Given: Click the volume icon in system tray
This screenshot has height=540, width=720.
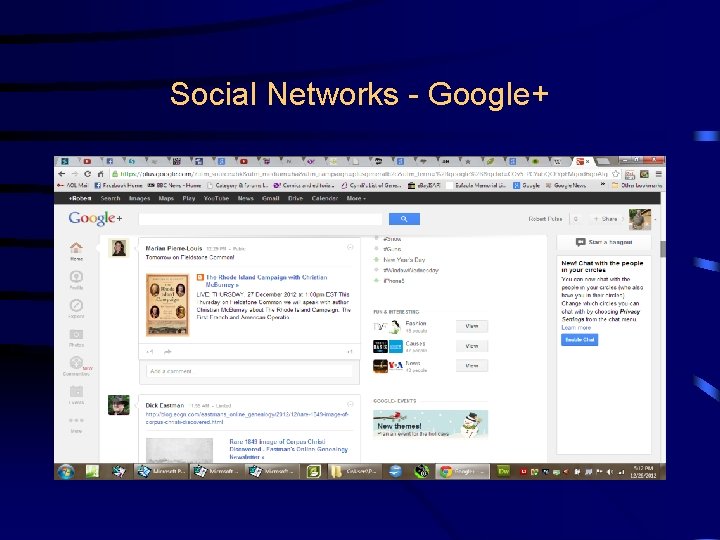Looking at the screenshot, I should pos(610,472).
